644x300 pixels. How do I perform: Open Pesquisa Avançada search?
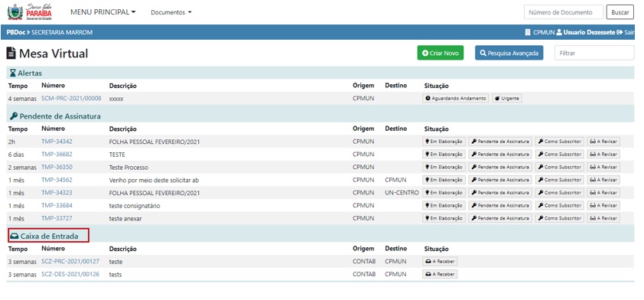click(x=509, y=53)
